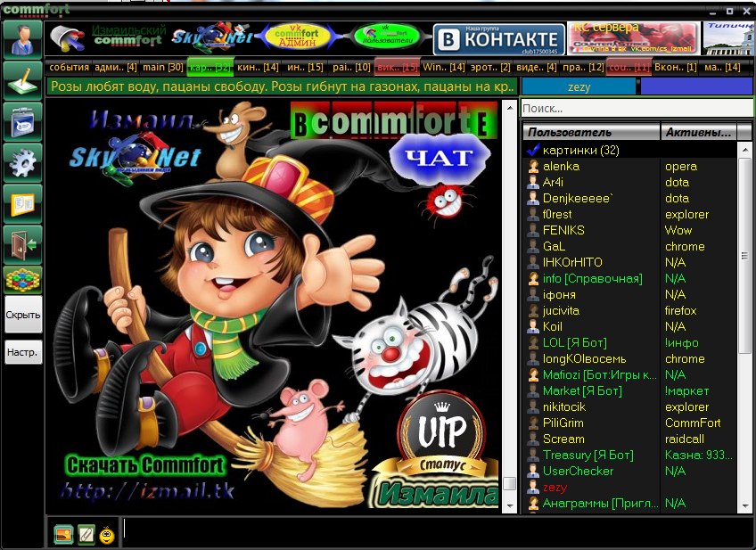The image size is (756, 550).
Task: Switch to the события tab
Action: pos(70,67)
